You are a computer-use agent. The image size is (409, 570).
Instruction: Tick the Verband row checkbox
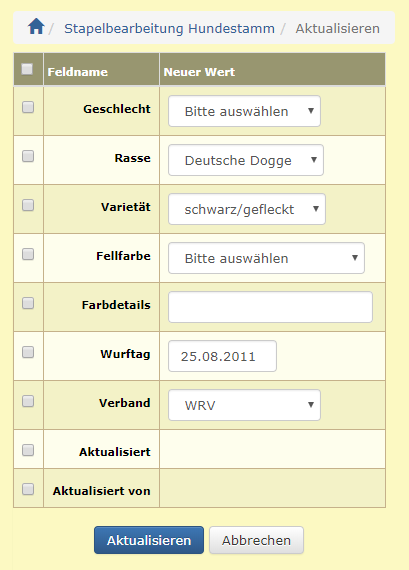[28, 401]
